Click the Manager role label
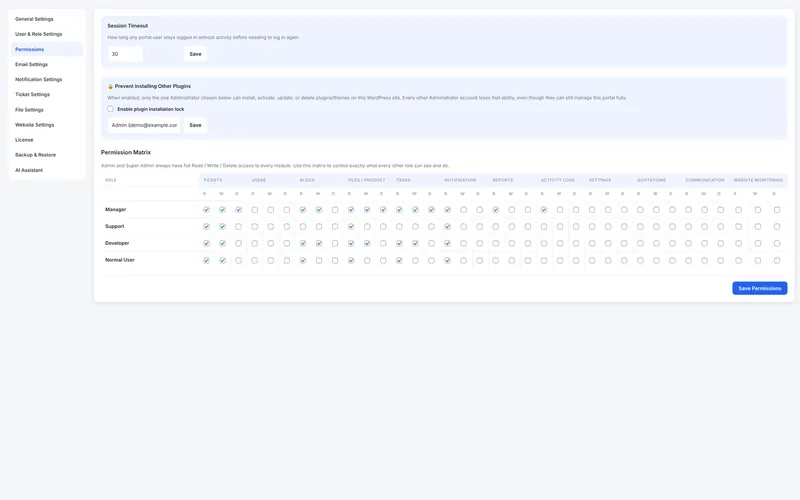The width and height of the screenshot is (800, 500). point(115,210)
